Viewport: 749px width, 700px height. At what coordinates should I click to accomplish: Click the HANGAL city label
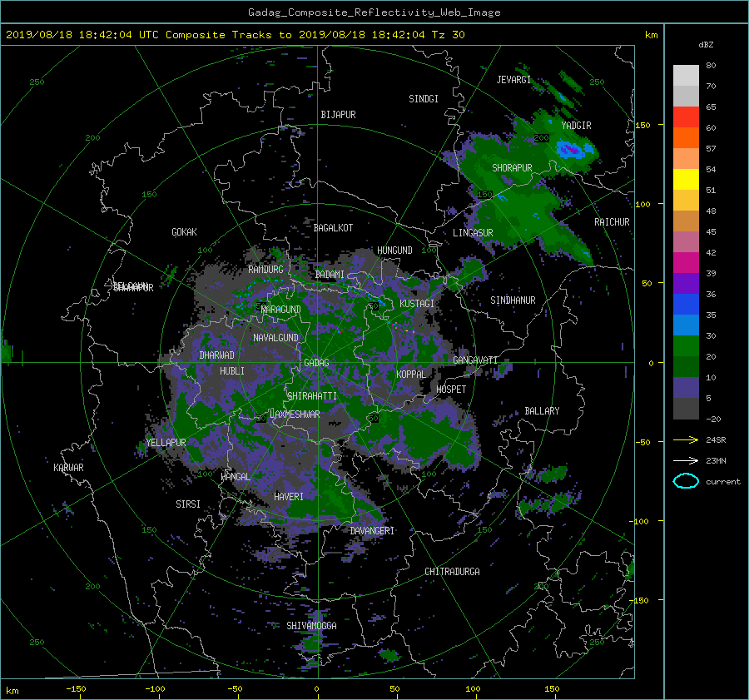pyautogui.click(x=236, y=477)
